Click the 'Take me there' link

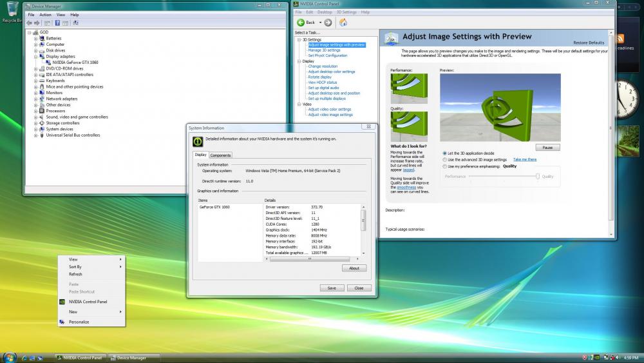[x=524, y=159]
